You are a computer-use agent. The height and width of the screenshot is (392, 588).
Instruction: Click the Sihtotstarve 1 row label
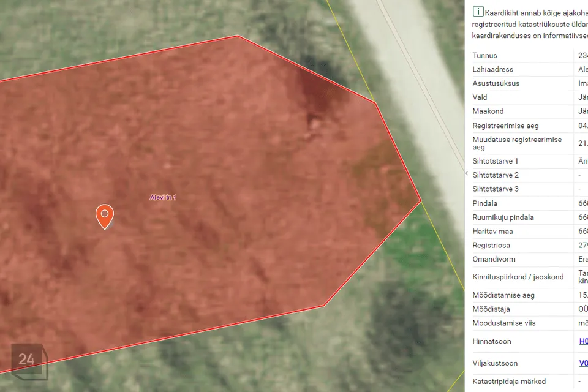click(496, 161)
